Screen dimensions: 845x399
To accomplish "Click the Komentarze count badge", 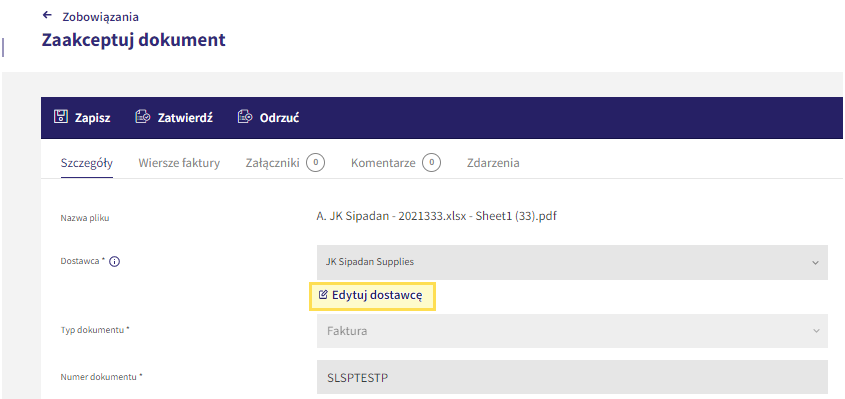I will tap(432, 163).
